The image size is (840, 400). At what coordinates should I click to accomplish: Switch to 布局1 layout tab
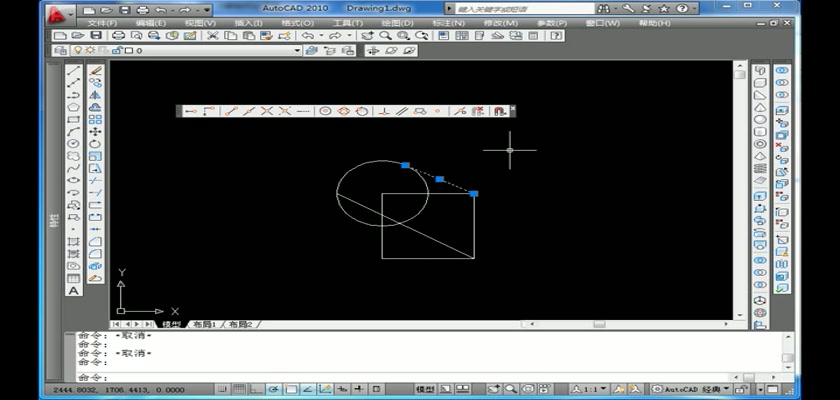click(204, 324)
